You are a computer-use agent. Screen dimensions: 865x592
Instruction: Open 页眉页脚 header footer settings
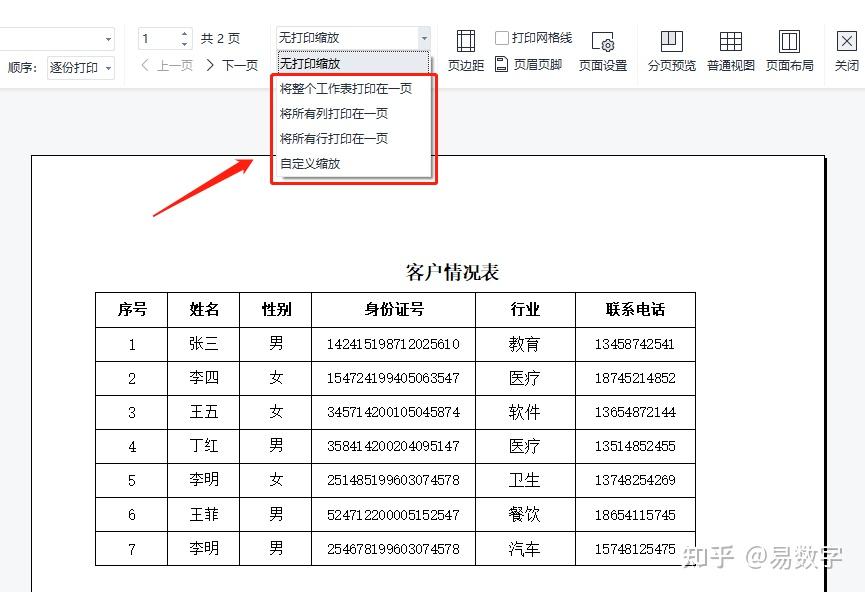pos(528,65)
